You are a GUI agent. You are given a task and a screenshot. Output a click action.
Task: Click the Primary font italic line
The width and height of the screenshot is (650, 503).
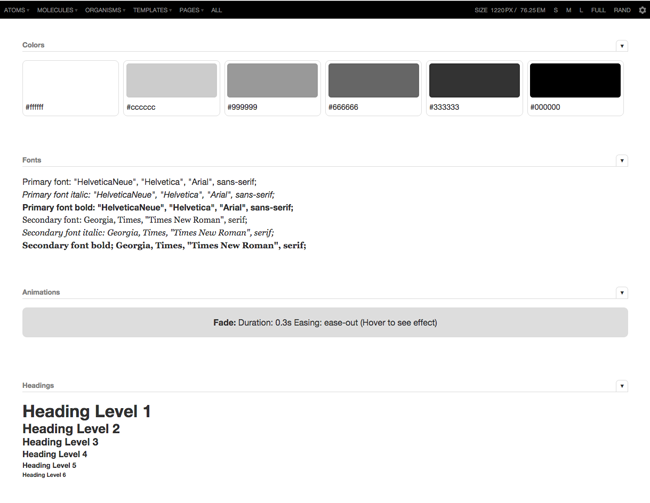pyautogui.click(x=148, y=194)
